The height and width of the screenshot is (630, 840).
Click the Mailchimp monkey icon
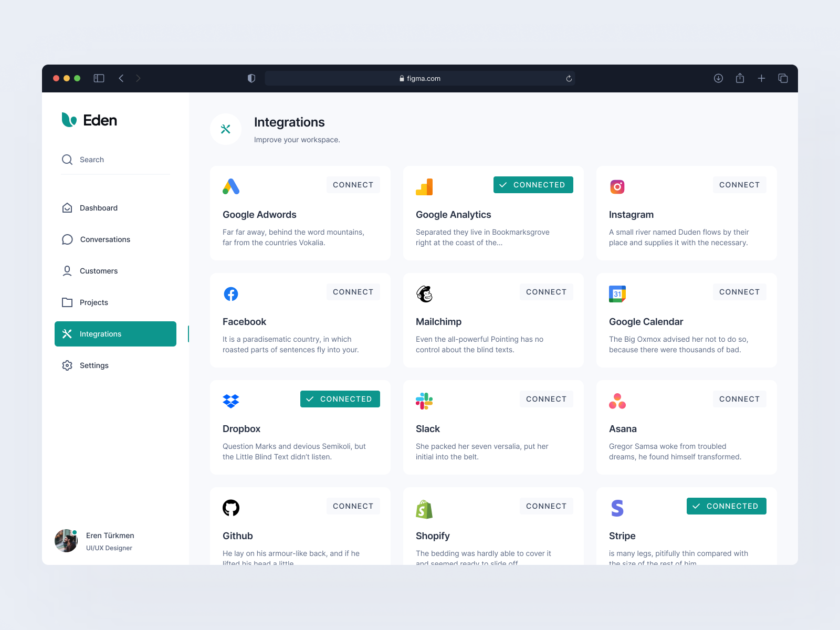tap(424, 293)
